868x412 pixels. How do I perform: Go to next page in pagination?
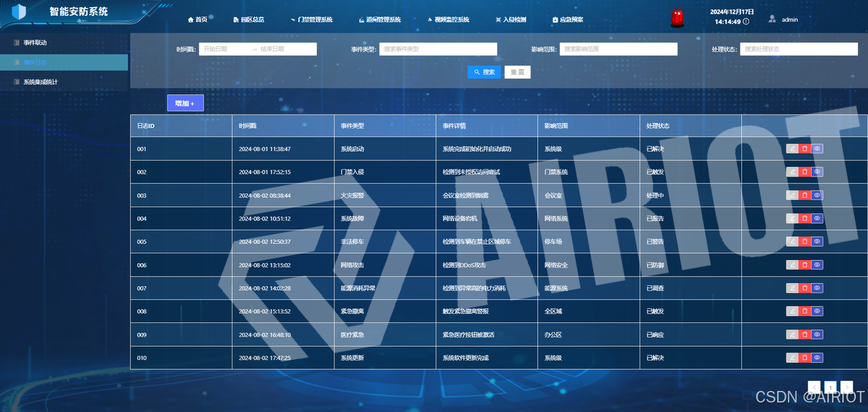coord(846,387)
